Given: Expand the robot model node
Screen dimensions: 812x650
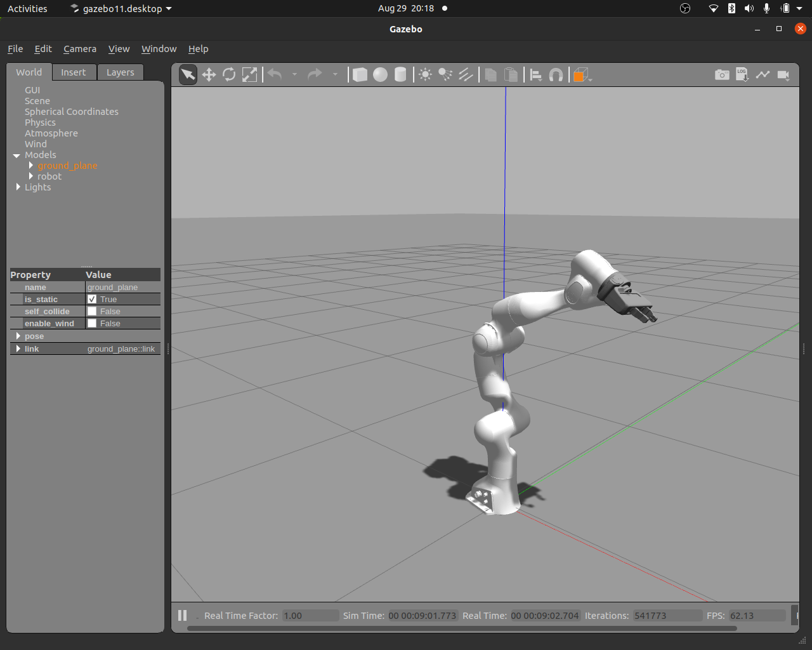Looking at the screenshot, I should click(30, 176).
